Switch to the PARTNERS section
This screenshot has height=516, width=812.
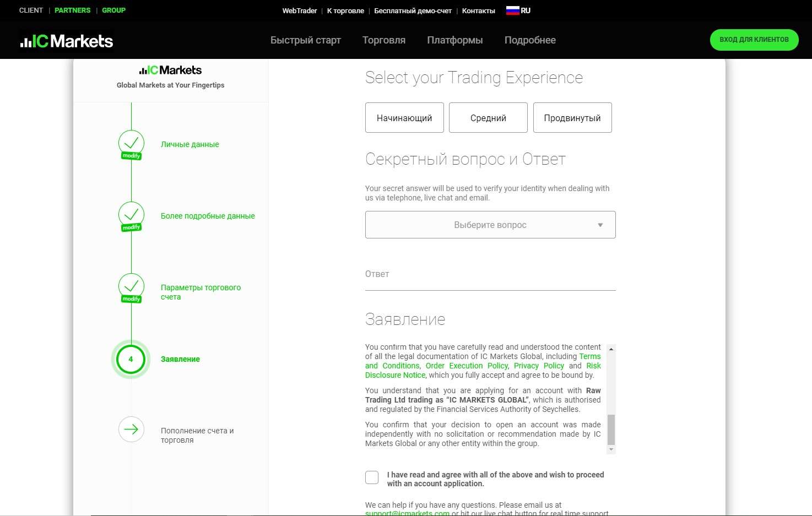(x=72, y=10)
